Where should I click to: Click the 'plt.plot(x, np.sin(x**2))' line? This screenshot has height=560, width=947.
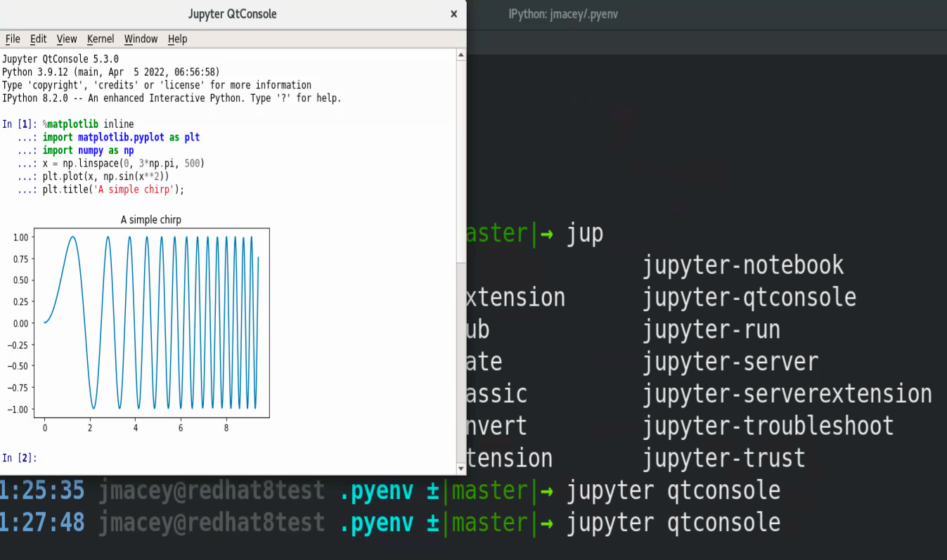(x=105, y=176)
